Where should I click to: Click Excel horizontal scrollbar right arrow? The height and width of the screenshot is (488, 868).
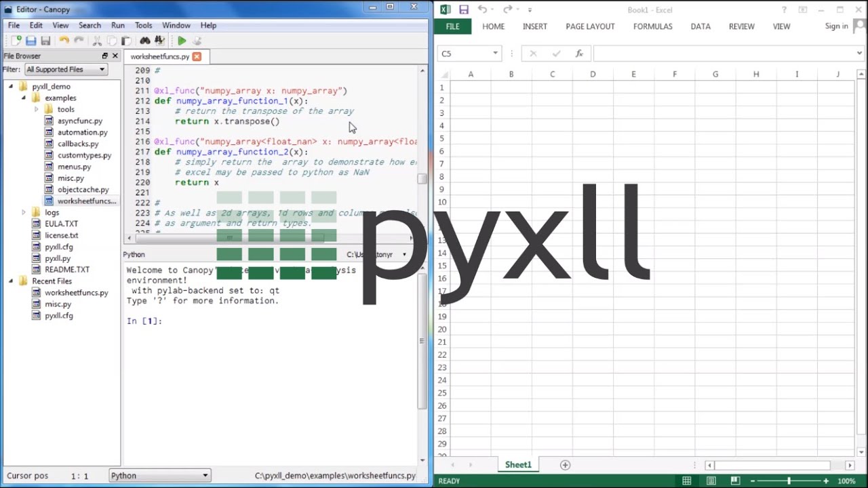coord(850,465)
